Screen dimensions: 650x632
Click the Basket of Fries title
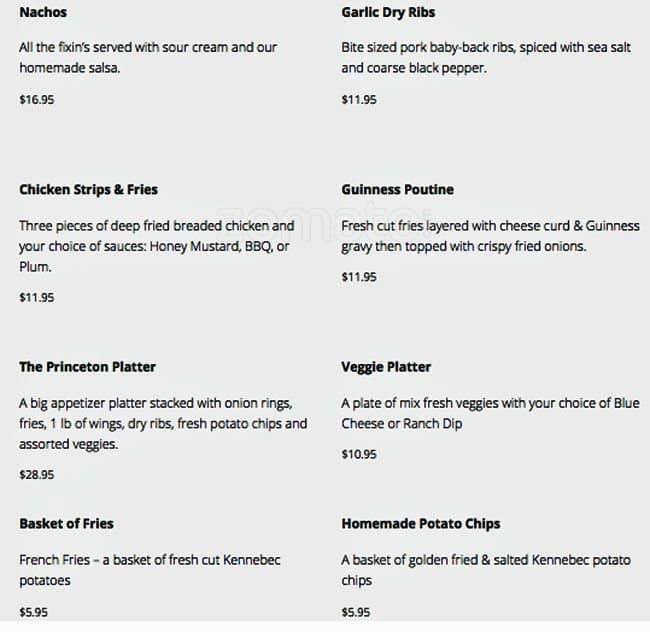click(66, 523)
